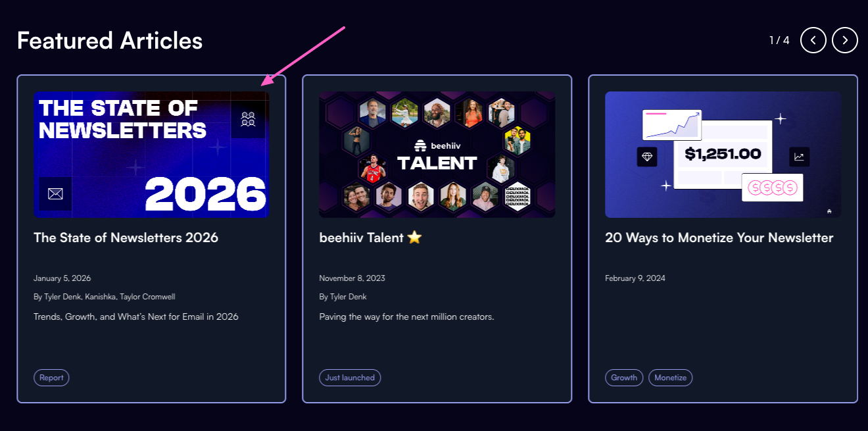Viewport: 868px width, 431px height.
Task: Select the Monetize tag
Action: (671, 378)
